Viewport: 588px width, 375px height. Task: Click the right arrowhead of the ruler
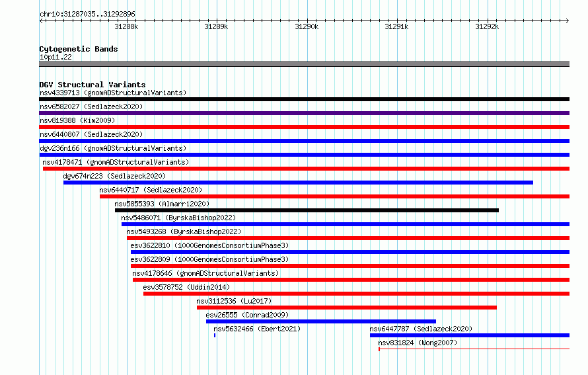568,21
